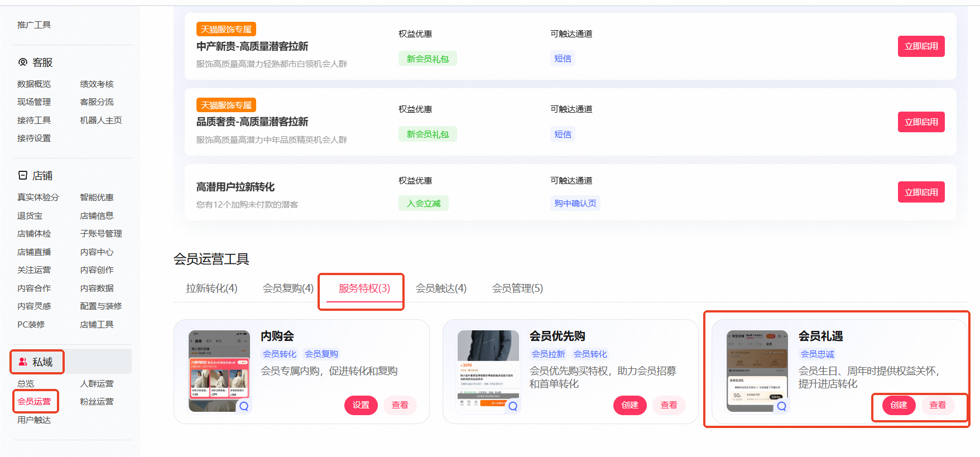
Task: Open 店铺直播 in the sidebar
Action: point(34,252)
